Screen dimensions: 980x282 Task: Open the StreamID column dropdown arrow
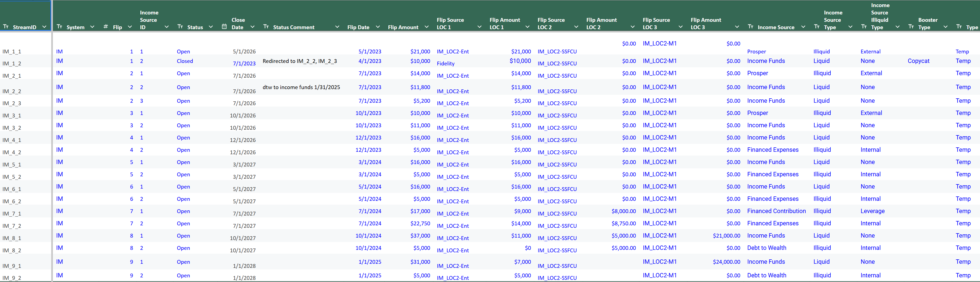coord(44,27)
